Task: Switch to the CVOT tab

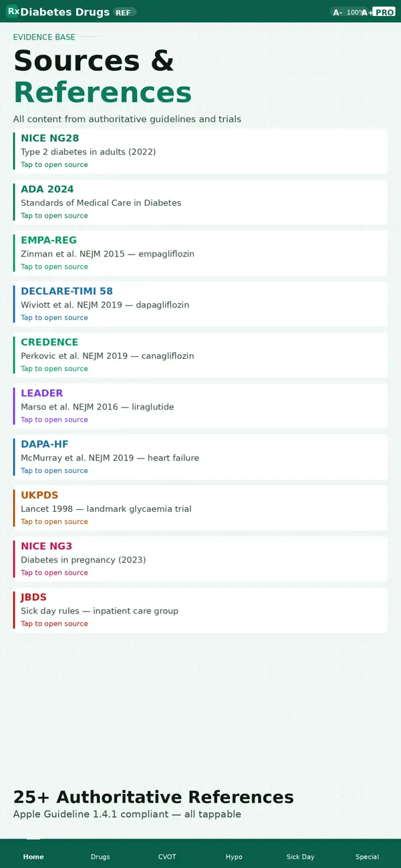Action: tap(167, 857)
